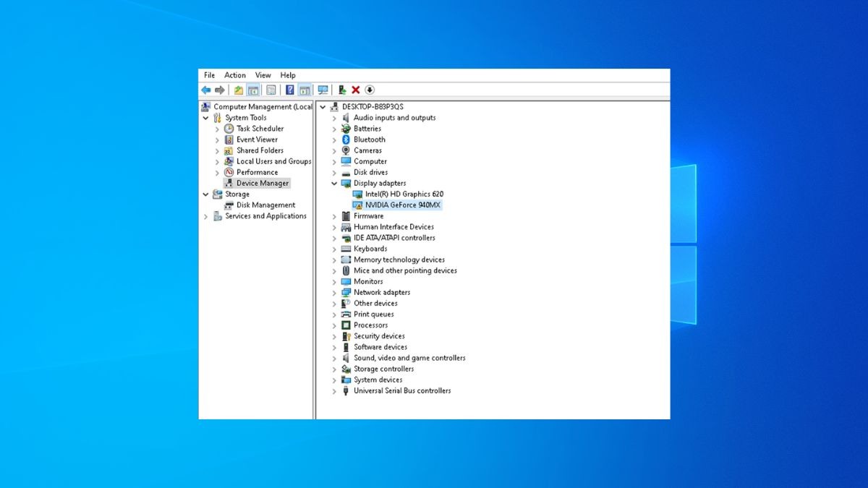
Task: Expand the Services and Applications node
Action: (x=206, y=216)
